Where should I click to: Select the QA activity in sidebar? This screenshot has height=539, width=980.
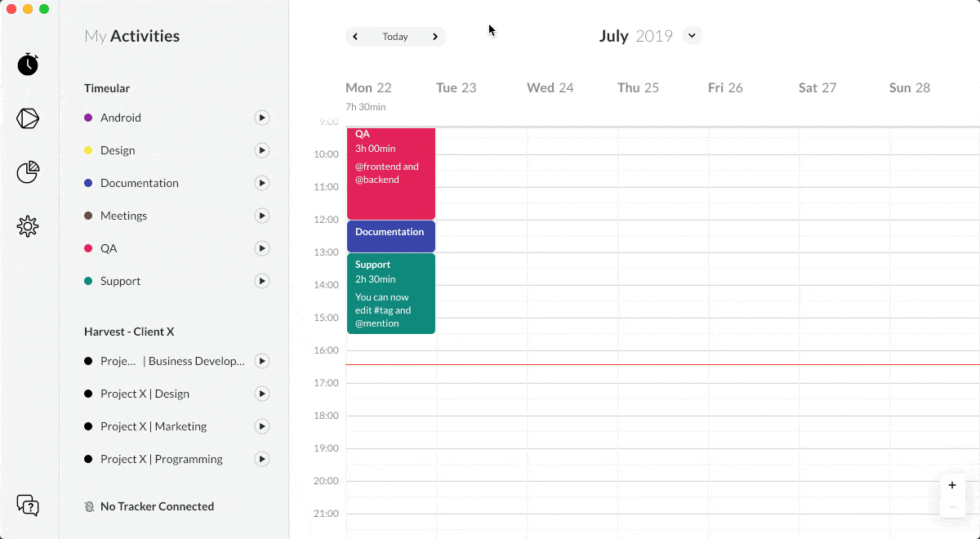109,248
